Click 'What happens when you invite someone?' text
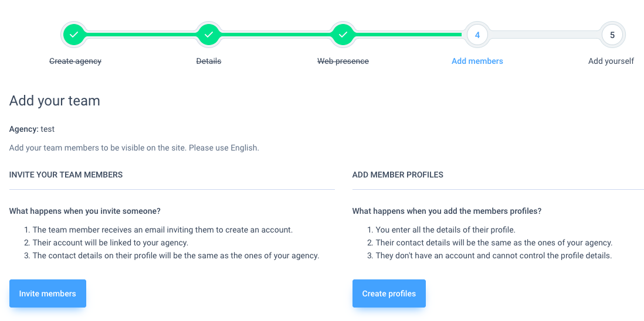The width and height of the screenshot is (644, 321). coord(84,211)
